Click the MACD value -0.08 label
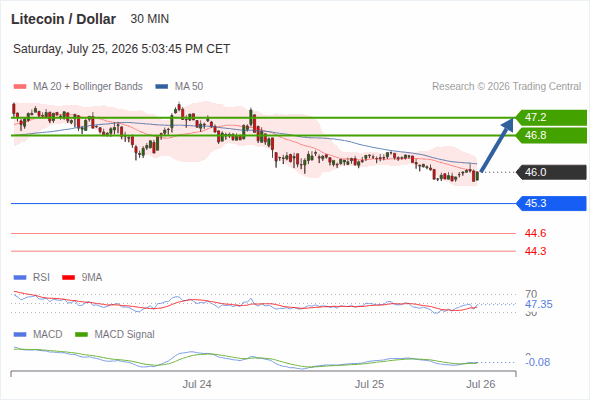Image resolution: width=590 pixels, height=400 pixels. pos(538,362)
